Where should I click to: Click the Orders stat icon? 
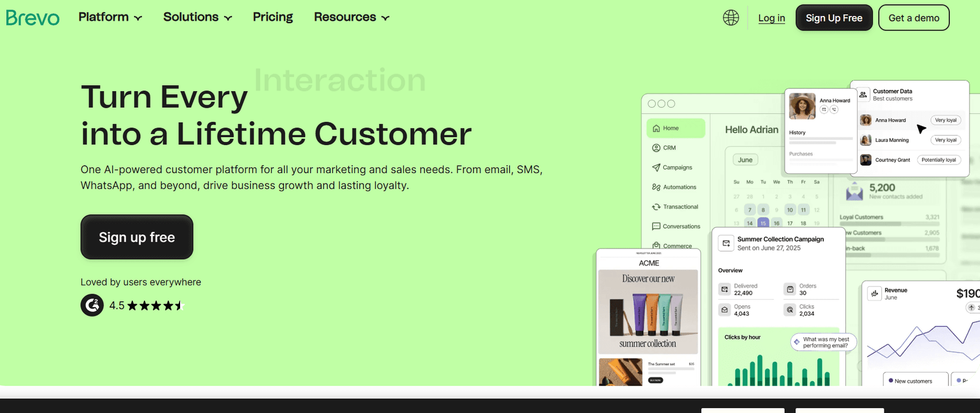tap(790, 289)
